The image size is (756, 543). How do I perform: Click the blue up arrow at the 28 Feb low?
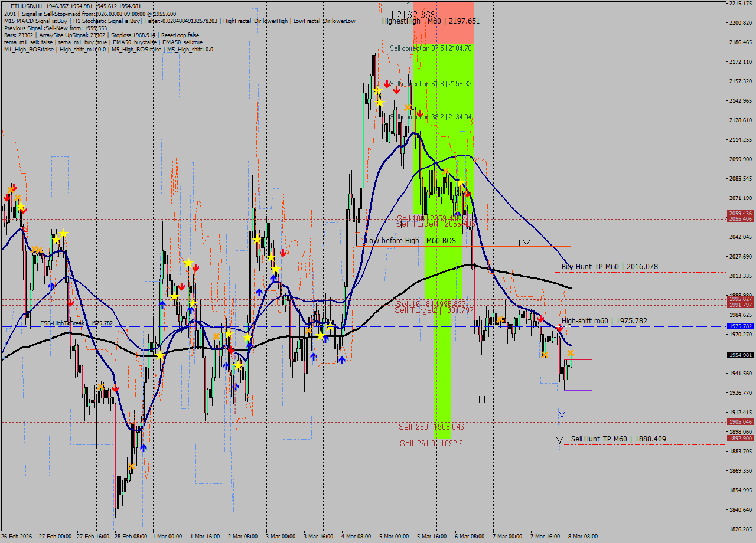pos(143,447)
